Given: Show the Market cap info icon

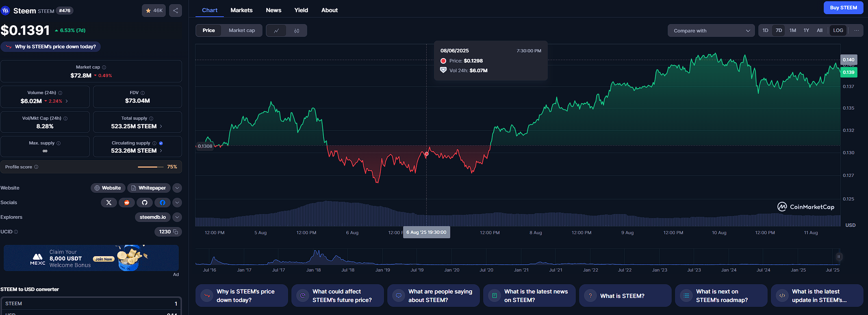Looking at the screenshot, I should (104, 67).
